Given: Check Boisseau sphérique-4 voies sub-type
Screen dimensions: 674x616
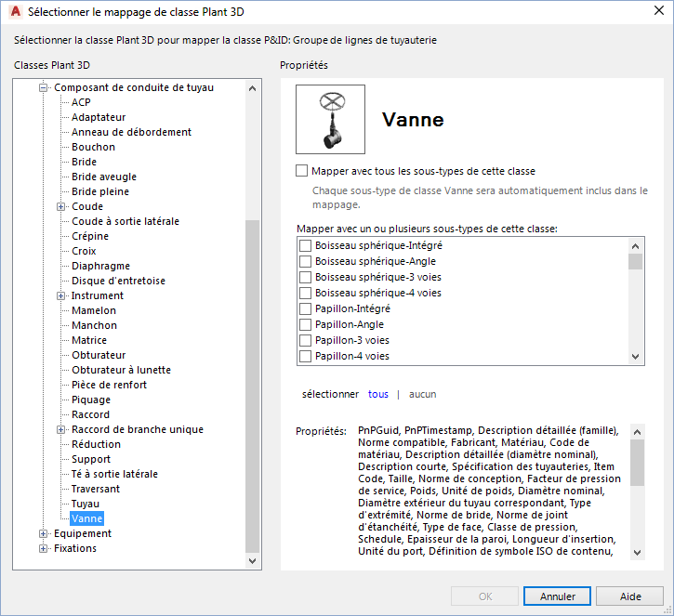Looking at the screenshot, I should pos(305,293).
